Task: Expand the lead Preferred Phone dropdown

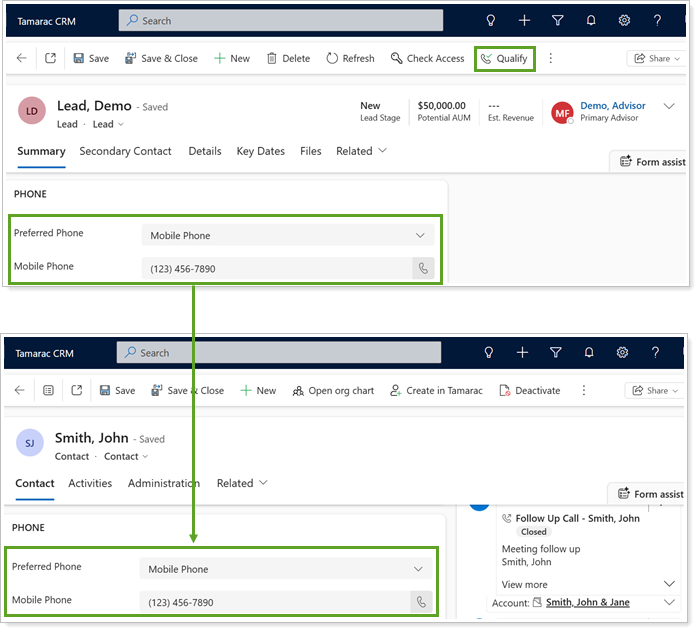Action: coord(288,236)
